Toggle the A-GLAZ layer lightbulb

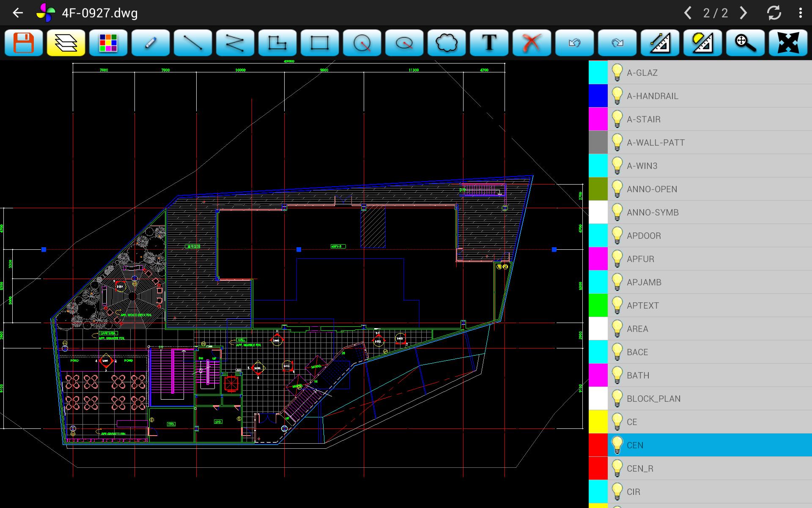(x=617, y=72)
